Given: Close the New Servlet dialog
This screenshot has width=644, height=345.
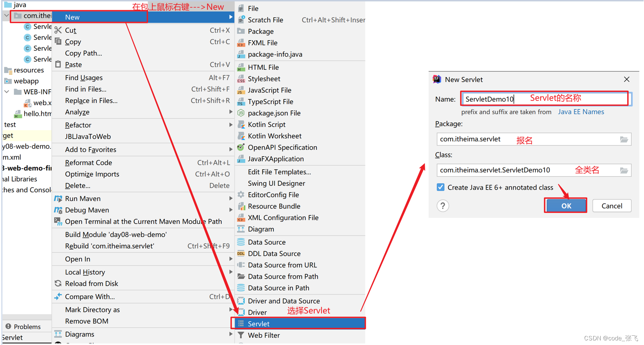Looking at the screenshot, I should [627, 79].
